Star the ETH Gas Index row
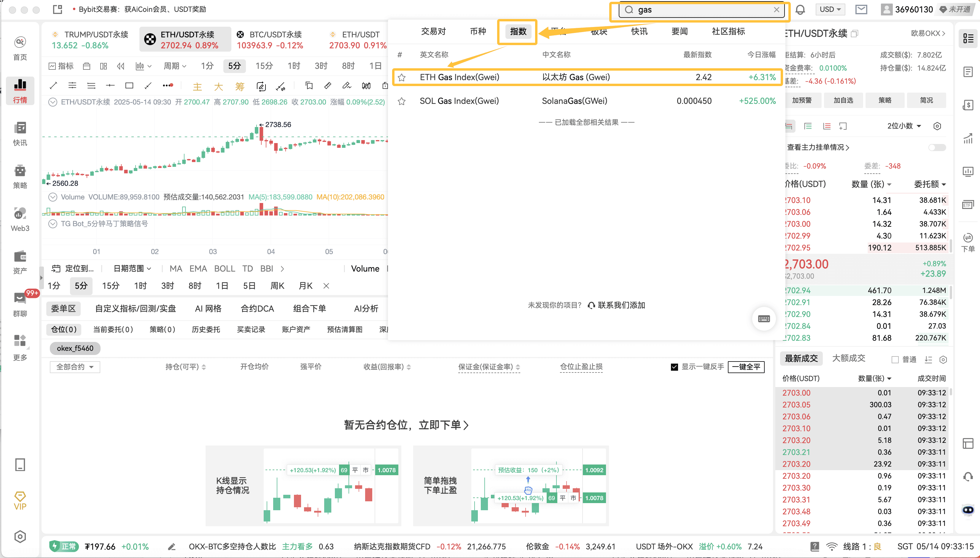The image size is (980, 558). (x=401, y=77)
